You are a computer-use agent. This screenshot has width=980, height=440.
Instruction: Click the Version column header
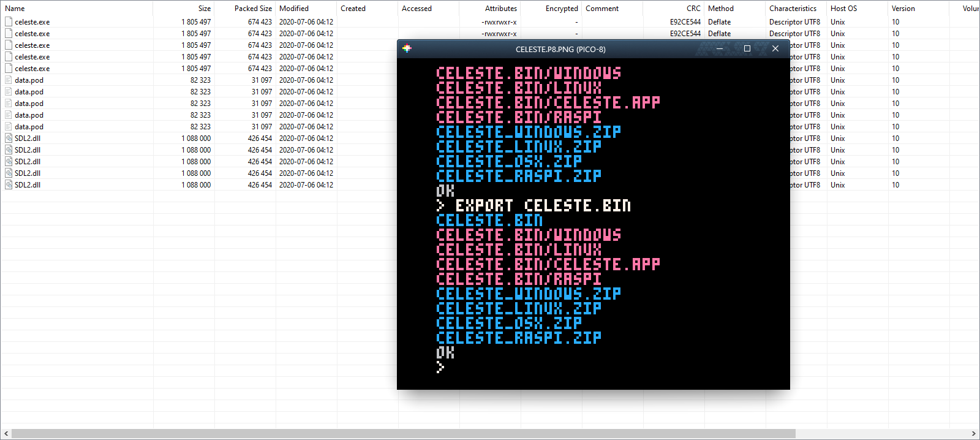(x=919, y=9)
